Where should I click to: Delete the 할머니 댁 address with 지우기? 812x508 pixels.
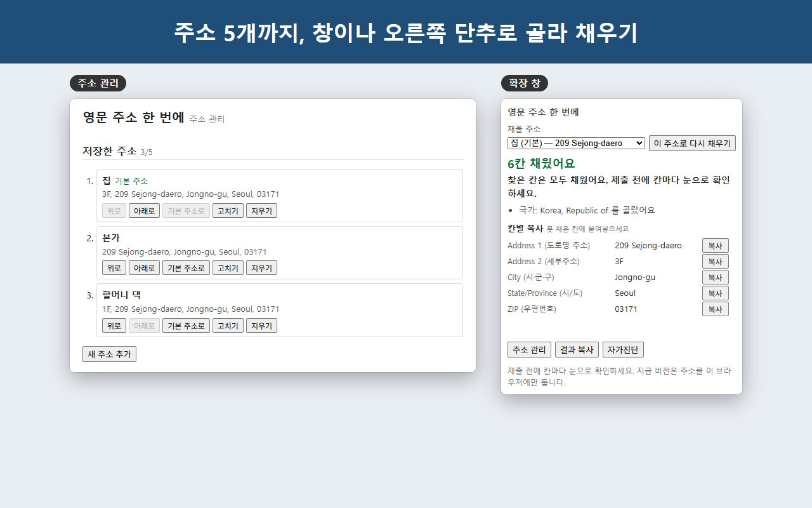click(261, 326)
